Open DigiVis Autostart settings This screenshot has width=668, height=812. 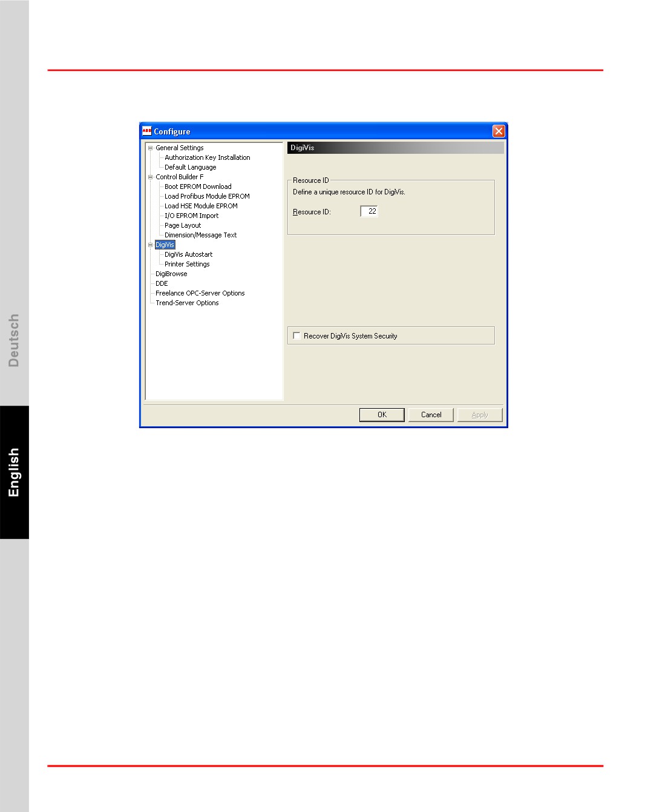(x=189, y=254)
